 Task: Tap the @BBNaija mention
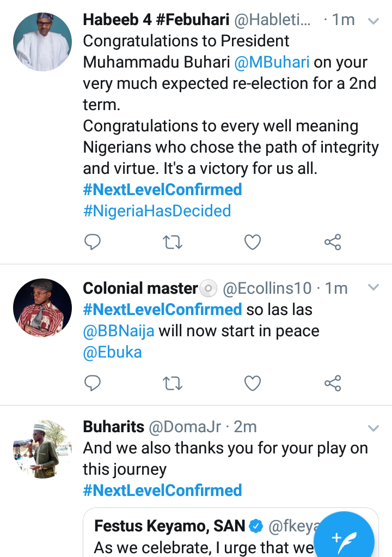coord(118,331)
